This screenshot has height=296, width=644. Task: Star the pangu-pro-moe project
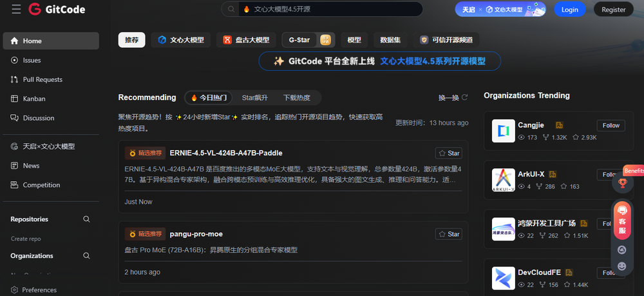[448, 234]
